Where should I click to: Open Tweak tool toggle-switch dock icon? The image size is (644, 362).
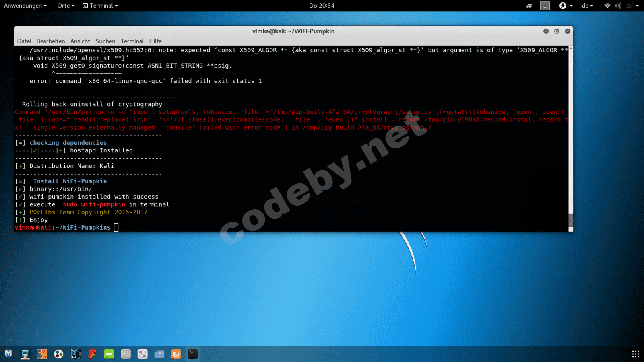click(142, 354)
